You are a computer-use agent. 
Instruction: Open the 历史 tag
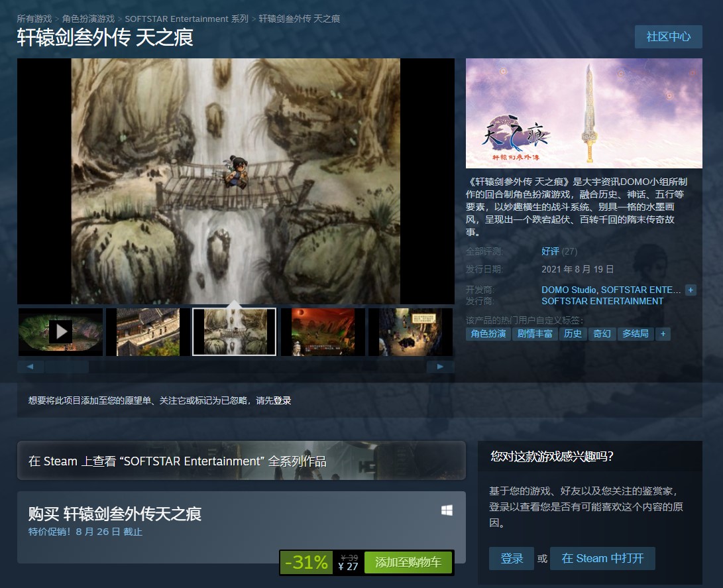pos(573,334)
